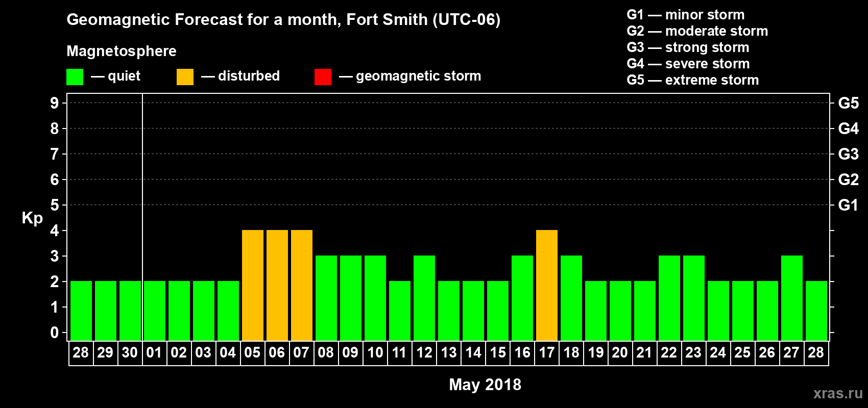
Task: Click the red geomagnetic storm legend swatch
Action: click(x=323, y=77)
